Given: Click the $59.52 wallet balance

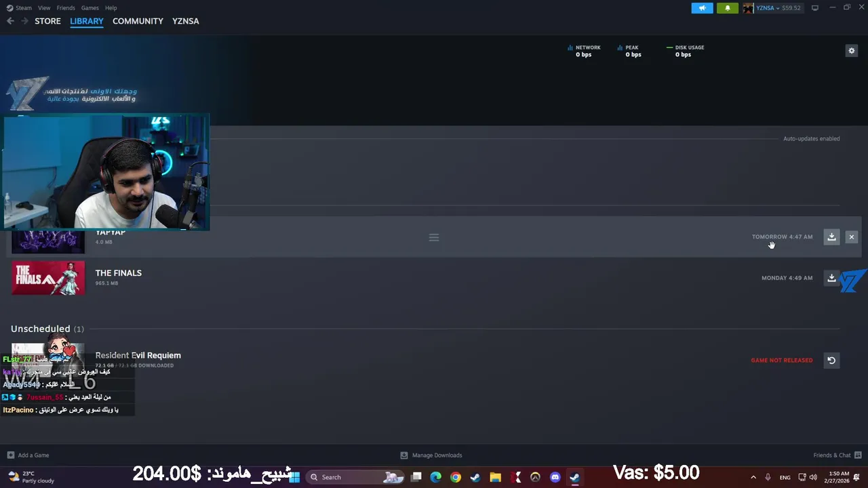Looking at the screenshot, I should pyautogui.click(x=791, y=8).
